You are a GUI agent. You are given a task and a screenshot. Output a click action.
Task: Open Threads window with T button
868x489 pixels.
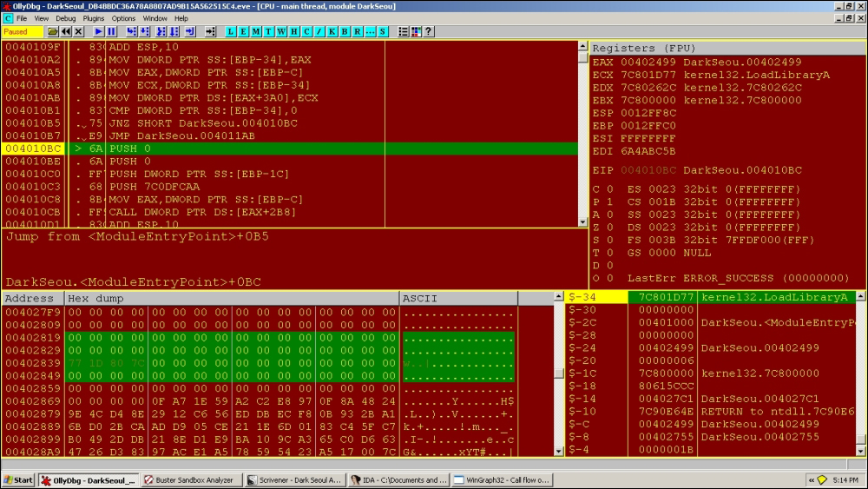coord(268,31)
